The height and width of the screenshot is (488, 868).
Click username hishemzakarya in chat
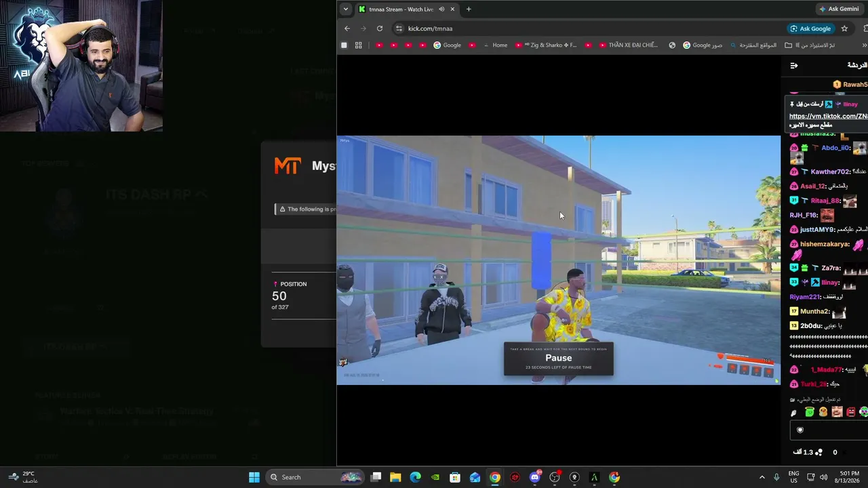pyautogui.click(x=825, y=244)
